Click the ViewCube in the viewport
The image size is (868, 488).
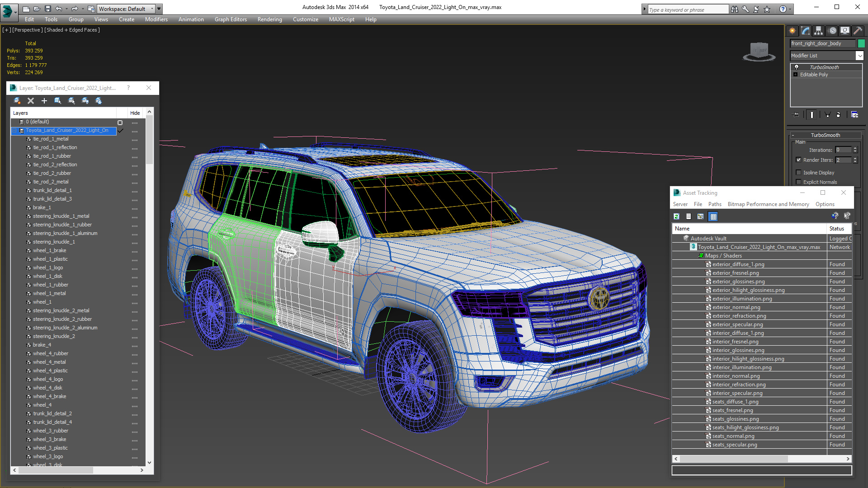tap(759, 51)
